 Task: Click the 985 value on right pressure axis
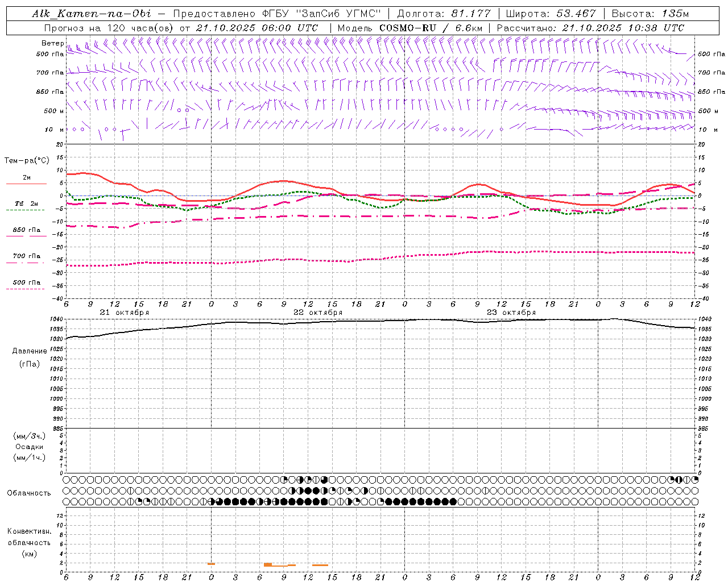click(x=704, y=429)
